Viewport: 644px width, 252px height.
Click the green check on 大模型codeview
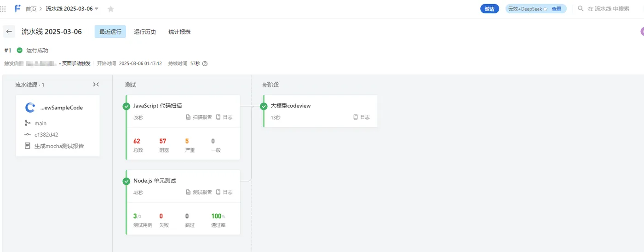264,106
